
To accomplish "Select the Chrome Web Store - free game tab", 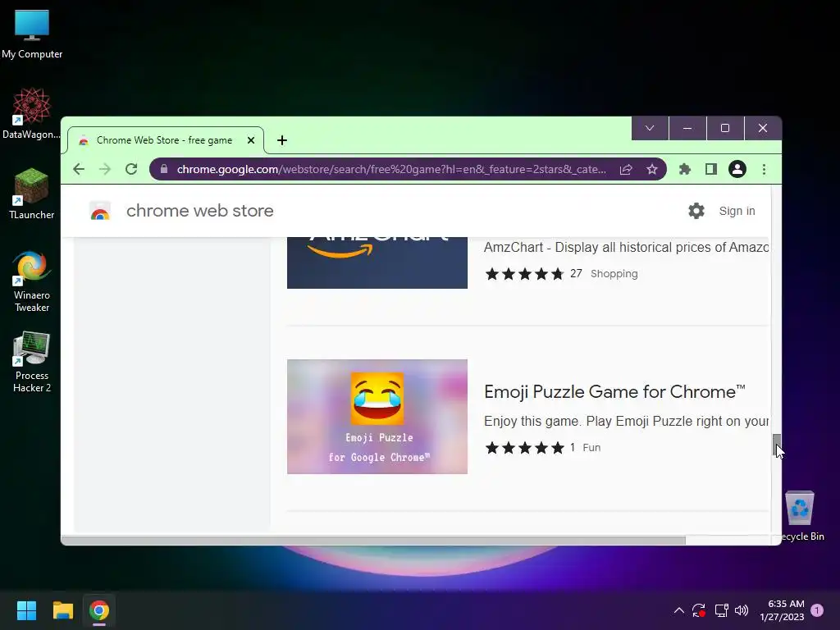I will pos(165,140).
